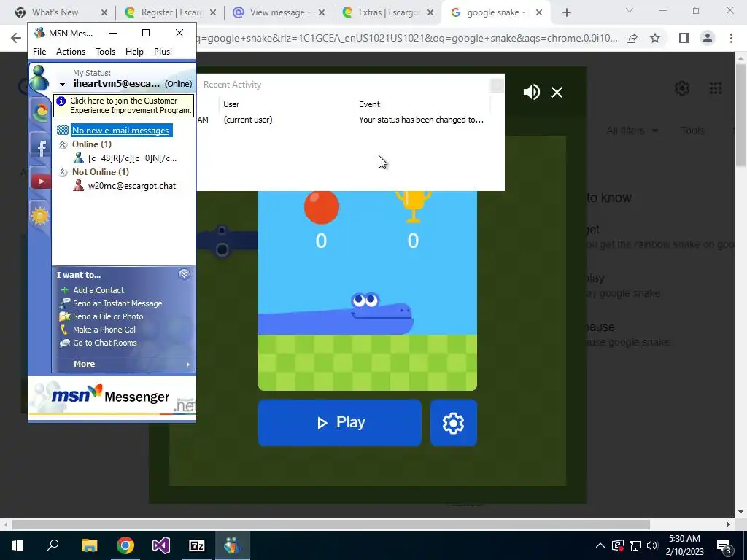Select the online contact [c=48]R[/c]...
The width and height of the screenshot is (747, 560).
pyautogui.click(x=133, y=158)
